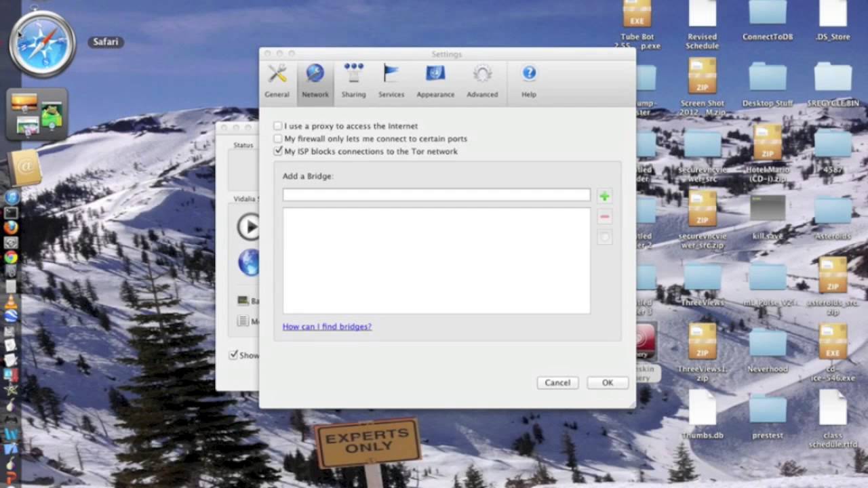Open the $RECYCLE.BIN folder on desktop
This screenshot has width=868, height=488.
coord(833,85)
